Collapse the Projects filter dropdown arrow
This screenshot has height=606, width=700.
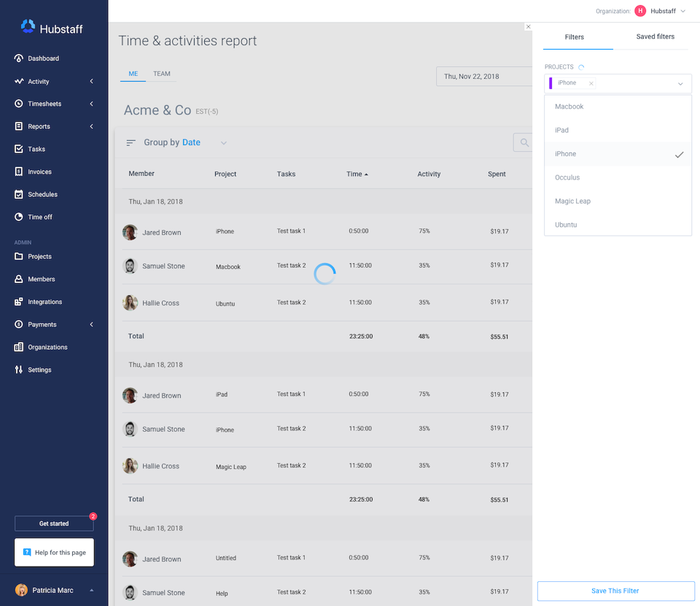(680, 84)
